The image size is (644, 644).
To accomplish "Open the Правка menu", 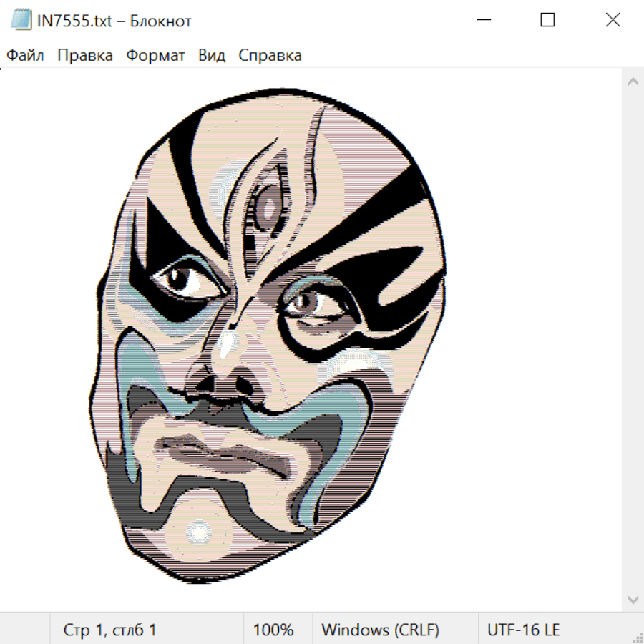I will click(85, 56).
